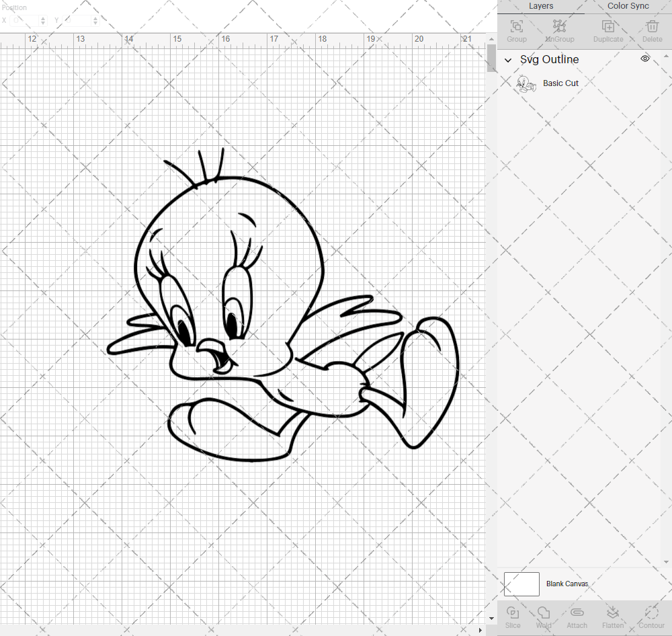Click the Delete trash icon
672x636 pixels.
[x=652, y=26]
